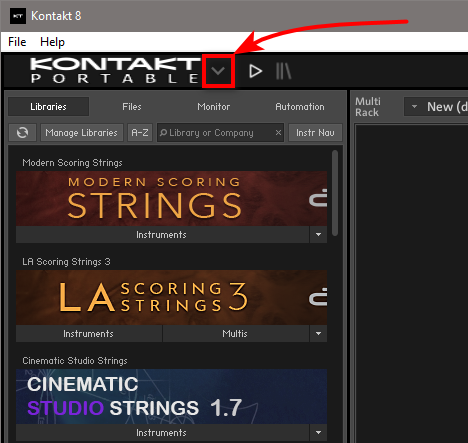Viewport: 468px width, 443px height.
Task: Open the Multi Rack preset dropdown arrow
Action: point(414,107)
